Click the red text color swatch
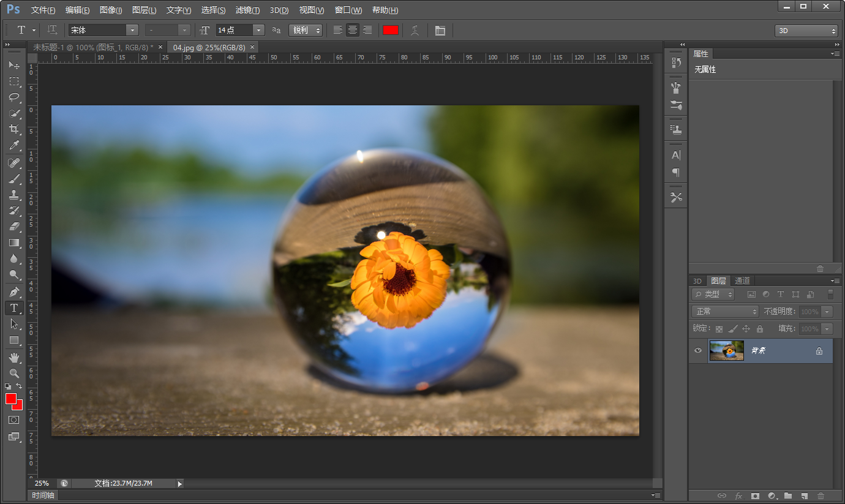Screen dimensions: 845x504 pyautogui.click(x=390, y=30)
